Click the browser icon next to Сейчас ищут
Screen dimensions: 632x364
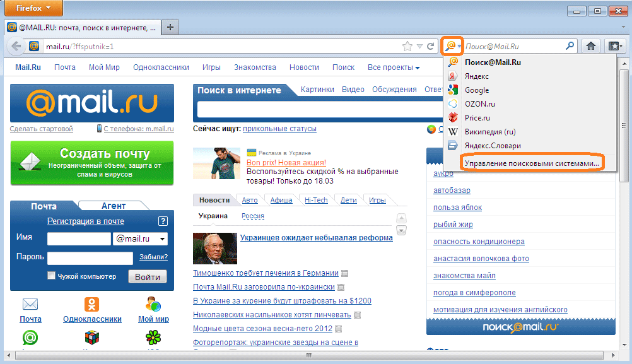pyautogui.click(x=431, y=129)
